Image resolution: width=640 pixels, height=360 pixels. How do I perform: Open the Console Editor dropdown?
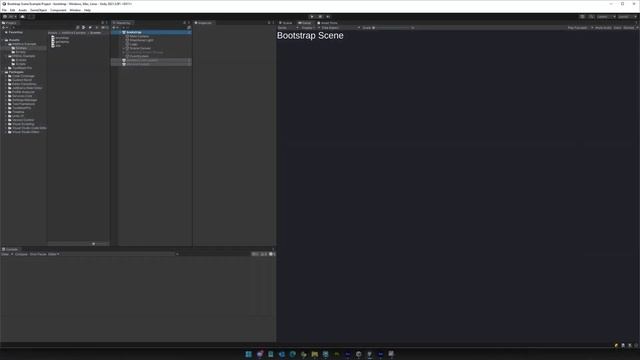point(54,254)
